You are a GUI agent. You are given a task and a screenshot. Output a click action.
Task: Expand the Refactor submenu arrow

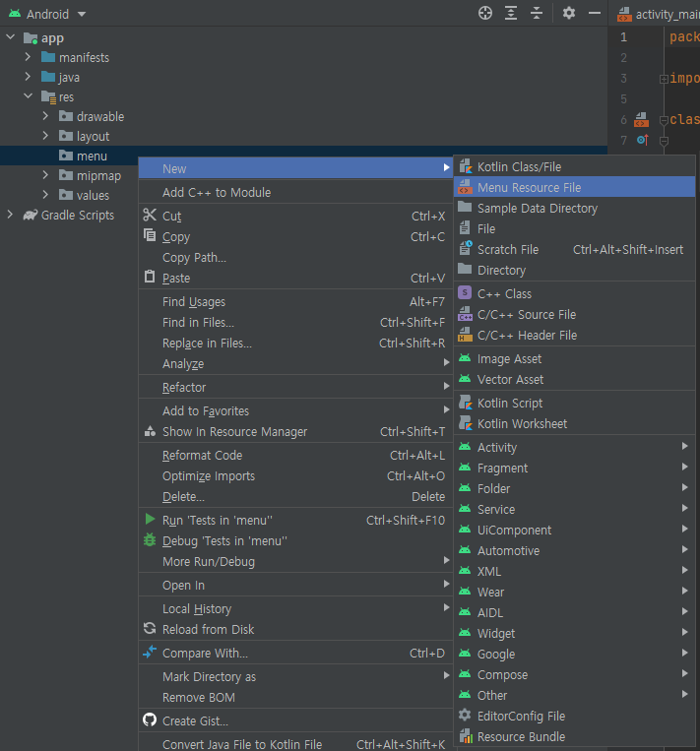(x=447, y=386)
